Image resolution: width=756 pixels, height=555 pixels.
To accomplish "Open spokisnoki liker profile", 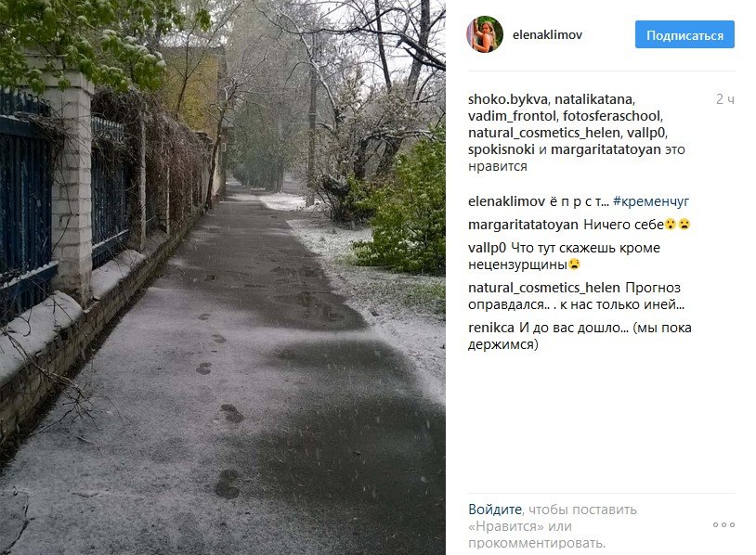I will 502,149.
